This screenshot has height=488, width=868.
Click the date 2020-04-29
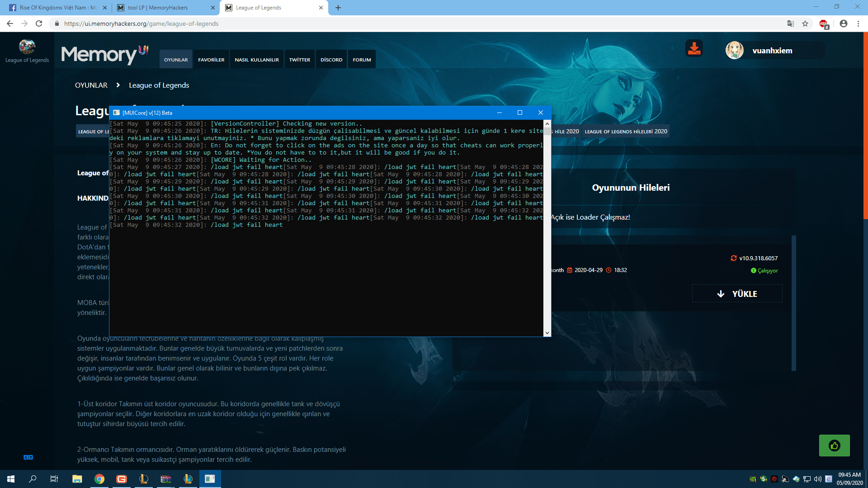click(x=588, y=270)
